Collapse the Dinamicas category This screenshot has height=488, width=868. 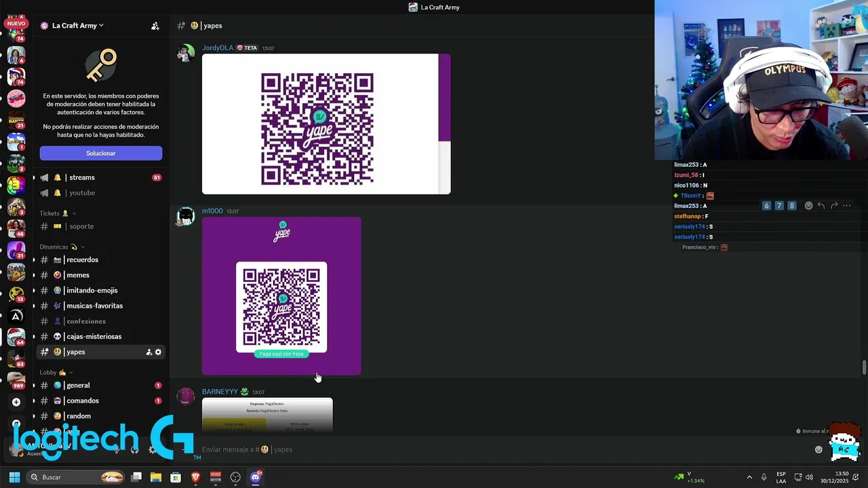[62, 247]
